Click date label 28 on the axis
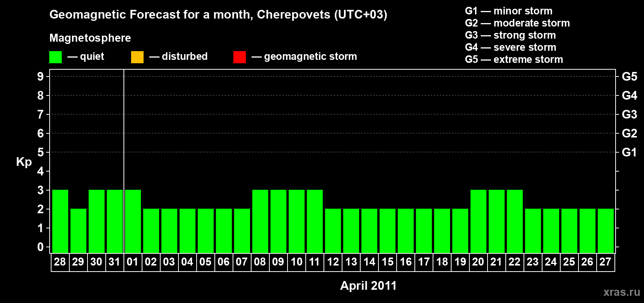Image resolution: width=644 pixels, height=303 pixels. pos(60,262)
